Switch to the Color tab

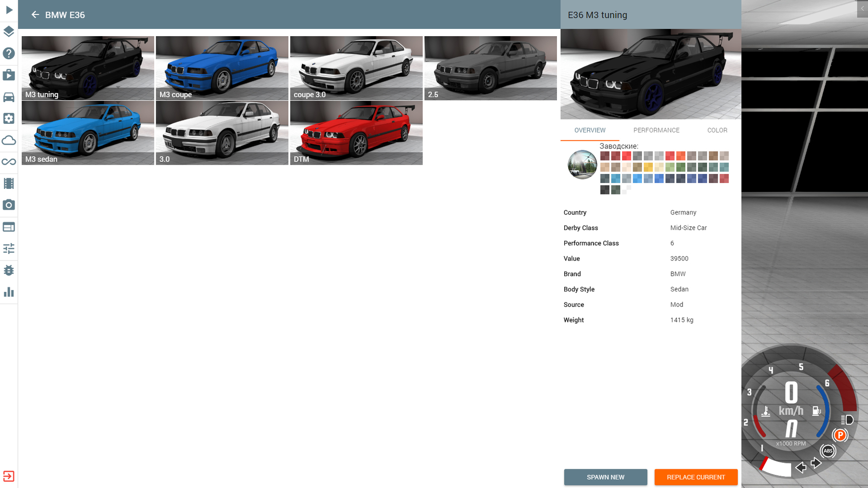(717, 130)
